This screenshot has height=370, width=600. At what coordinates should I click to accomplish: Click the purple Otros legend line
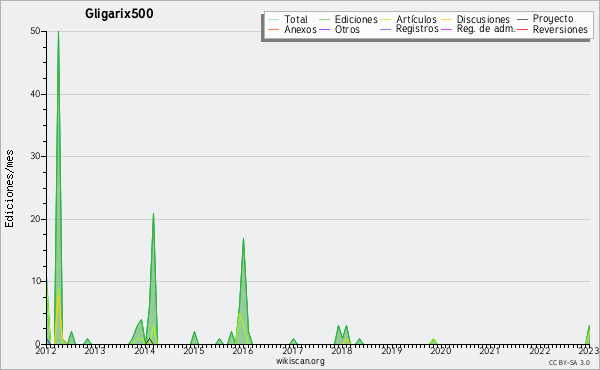pos(324,29)
